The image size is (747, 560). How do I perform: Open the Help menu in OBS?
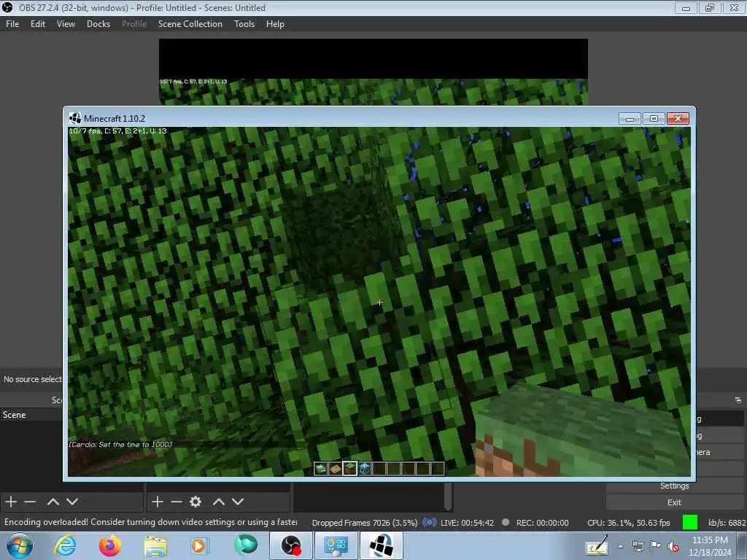pos(275,24)
